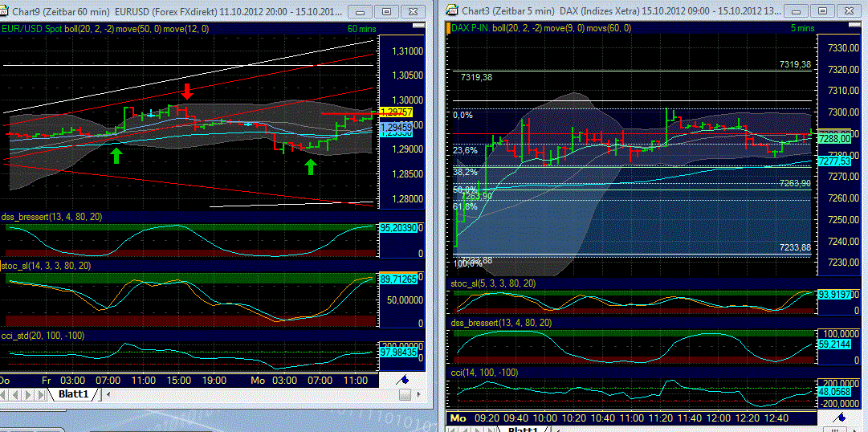Click the 93,9197 stochastic value in Chart3

pyautogui.click(x=835, y=295)
